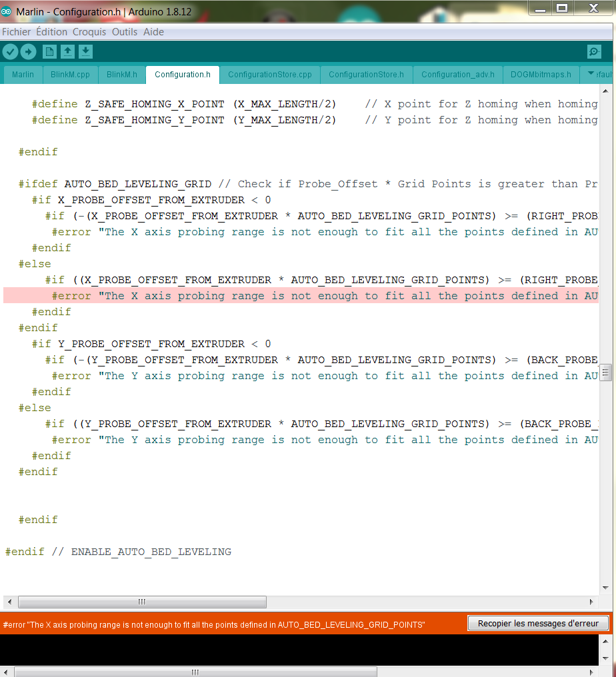Click the Upload (arrow) button
The width and height of the screenshot is (616, 677).
(x=29, y=52)
